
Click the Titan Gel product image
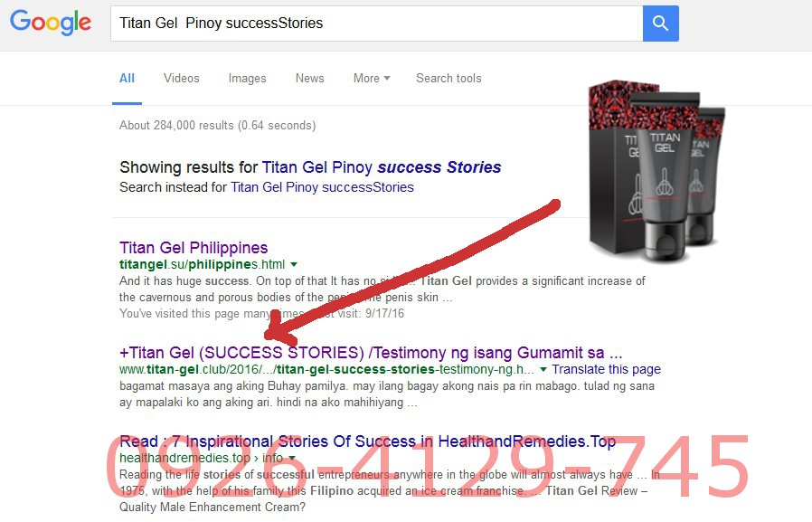(x=656, y=170)
